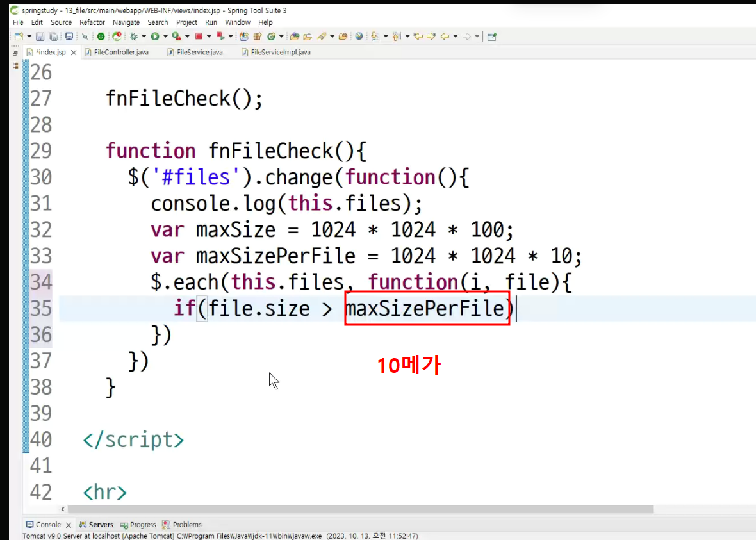Expand the Forward navigation history dropdown
This screenshot has height=540, width=756.
tap(477, 37)
